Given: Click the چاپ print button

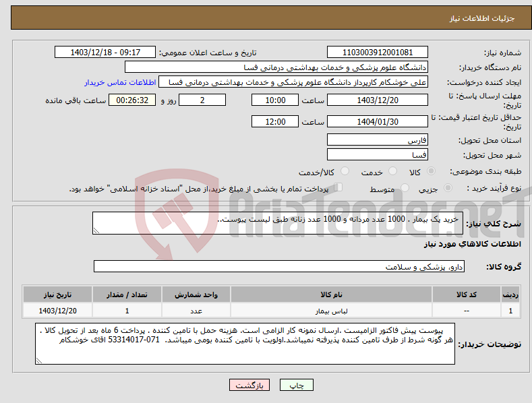Looking at the screenshot, I should click(297, 385).
